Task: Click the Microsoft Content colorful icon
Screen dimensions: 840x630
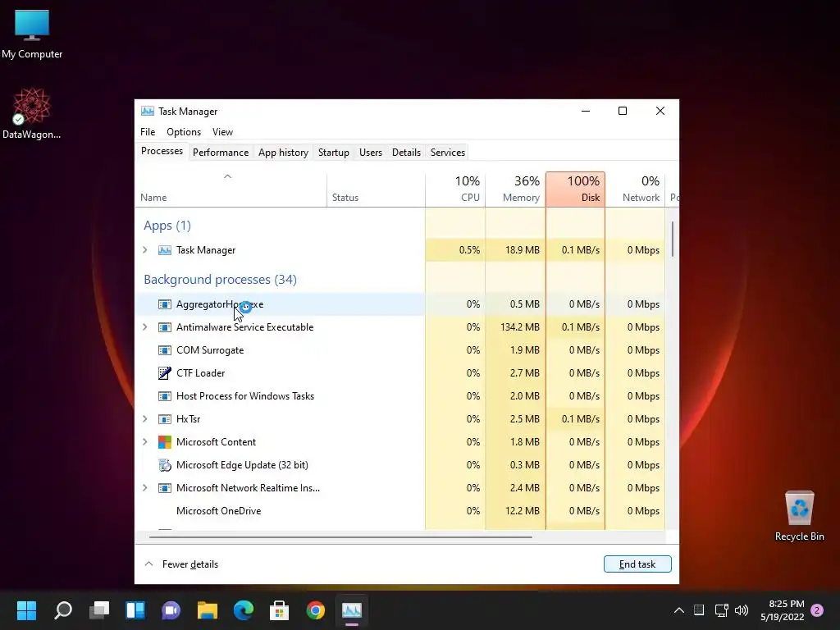Action: coord(164,442)
